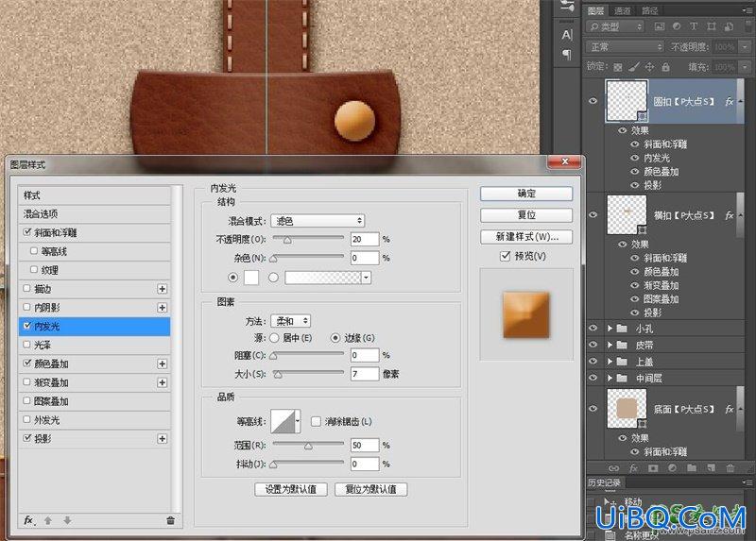Screen dimensions: 756x541
Task: Click the adjustment layer filter icon
Action: pos(677,26)
